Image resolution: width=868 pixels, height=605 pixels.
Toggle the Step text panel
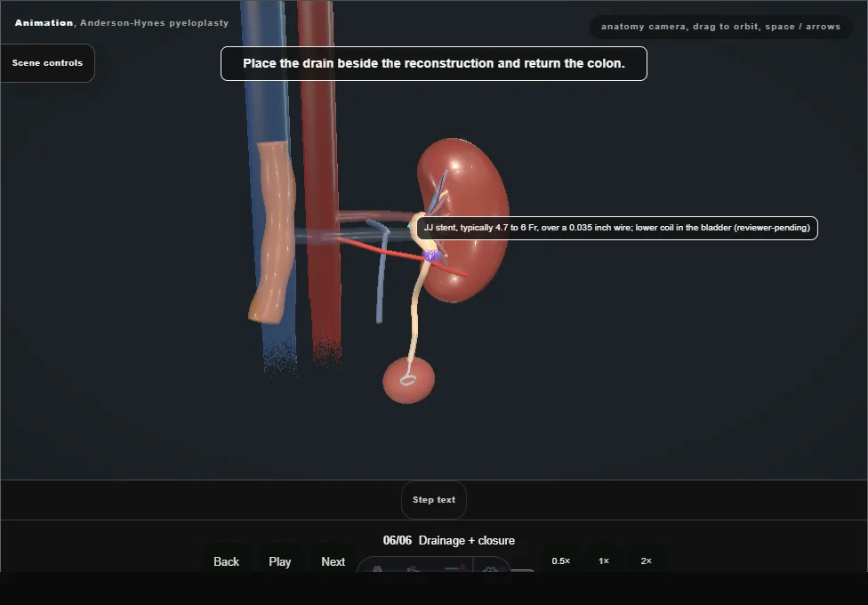(x=434, y=500)
